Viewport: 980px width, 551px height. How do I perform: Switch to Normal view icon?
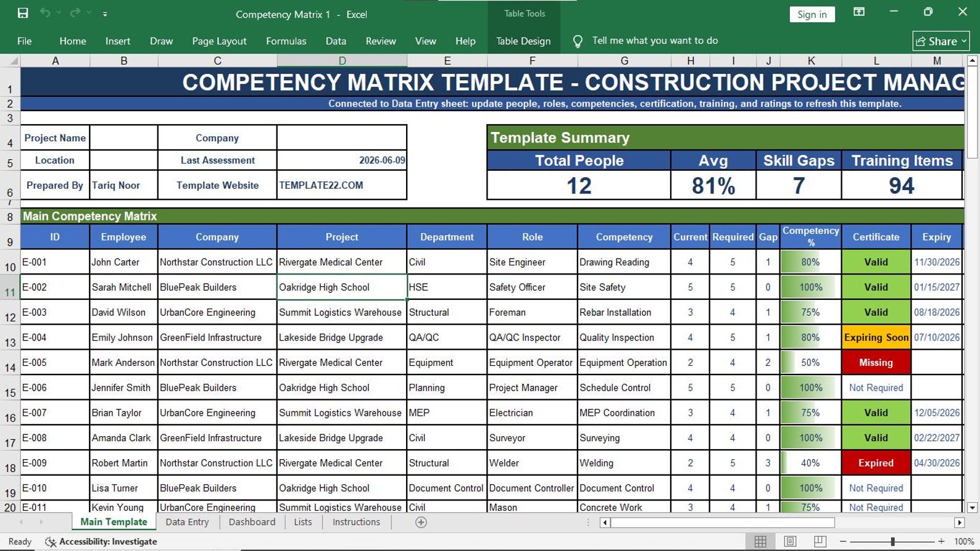(760, 542)
